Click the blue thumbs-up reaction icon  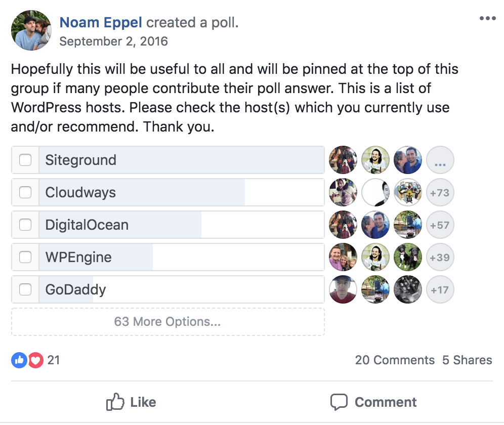(19, 360)
